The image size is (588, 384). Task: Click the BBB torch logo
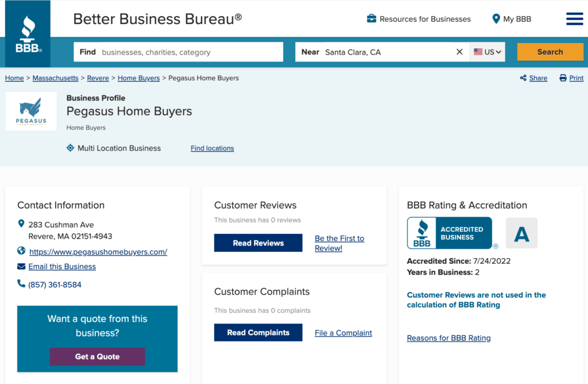tap(28, 34)
